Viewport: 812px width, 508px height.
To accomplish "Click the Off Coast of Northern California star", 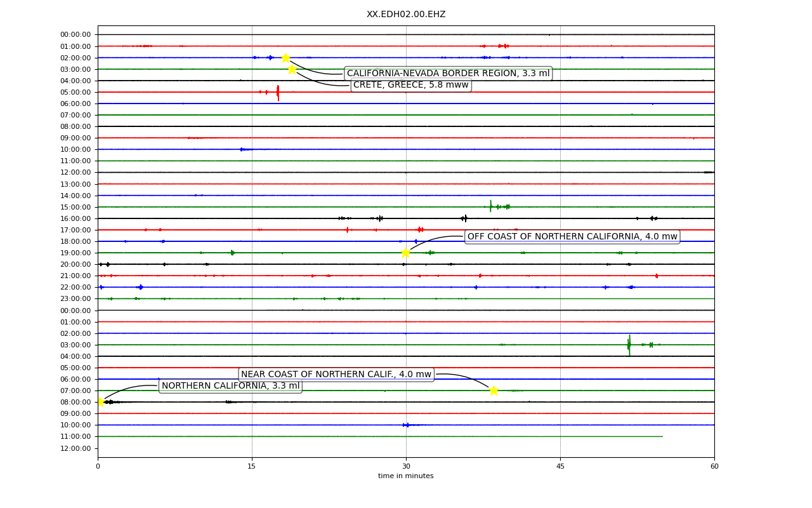I will coord(405,253).
